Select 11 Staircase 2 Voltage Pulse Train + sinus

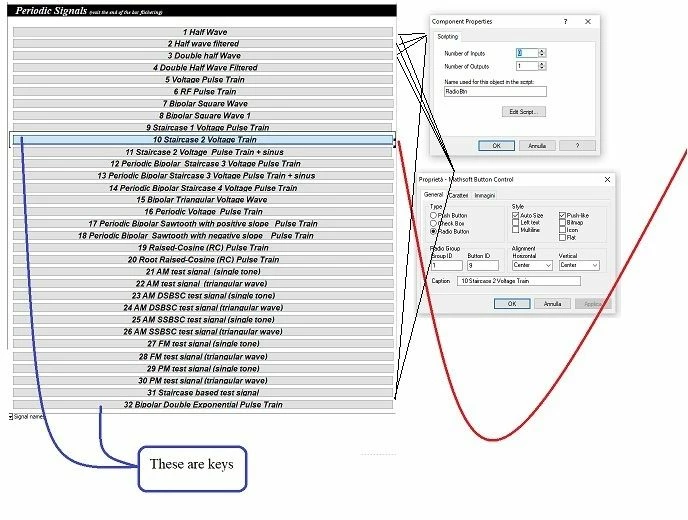[203, 152]
